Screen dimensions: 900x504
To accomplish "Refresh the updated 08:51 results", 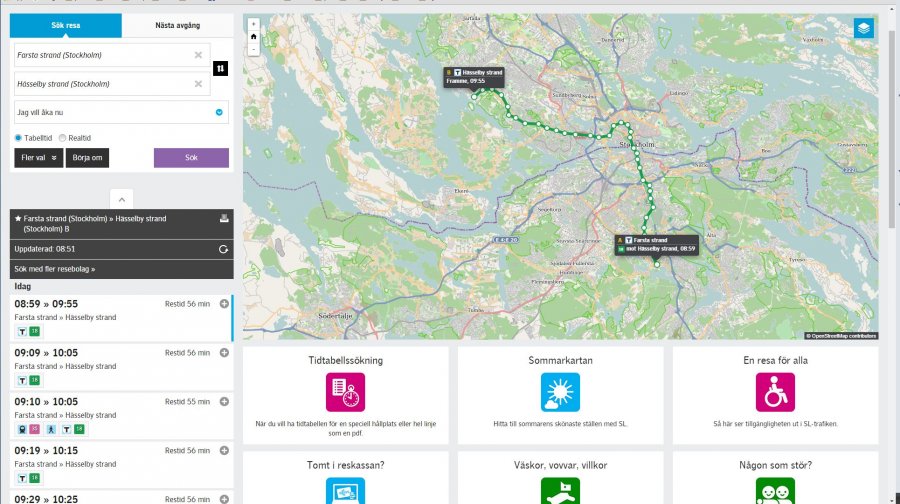I will 224,249.
